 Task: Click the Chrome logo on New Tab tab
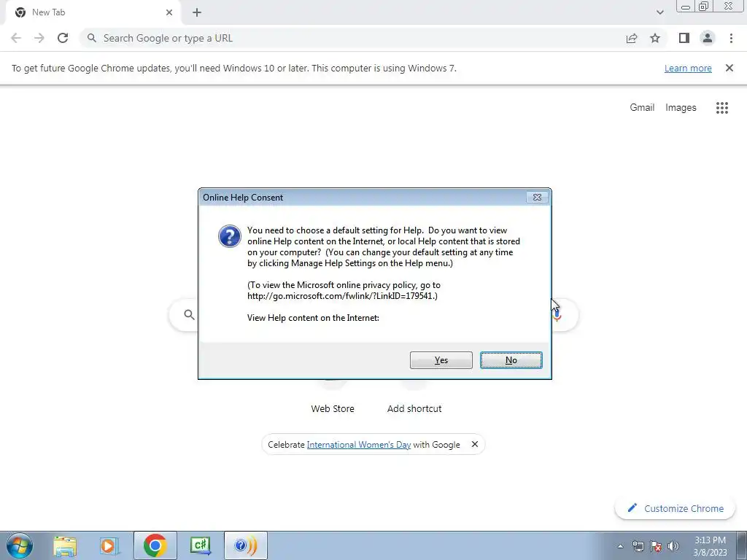point(20,12)
